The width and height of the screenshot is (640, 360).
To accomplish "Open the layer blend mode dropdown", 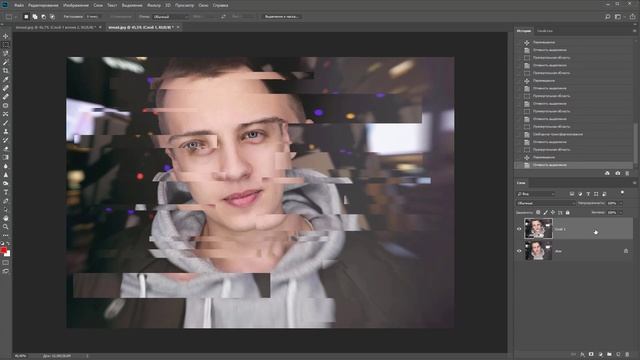I will pos(546,203).
